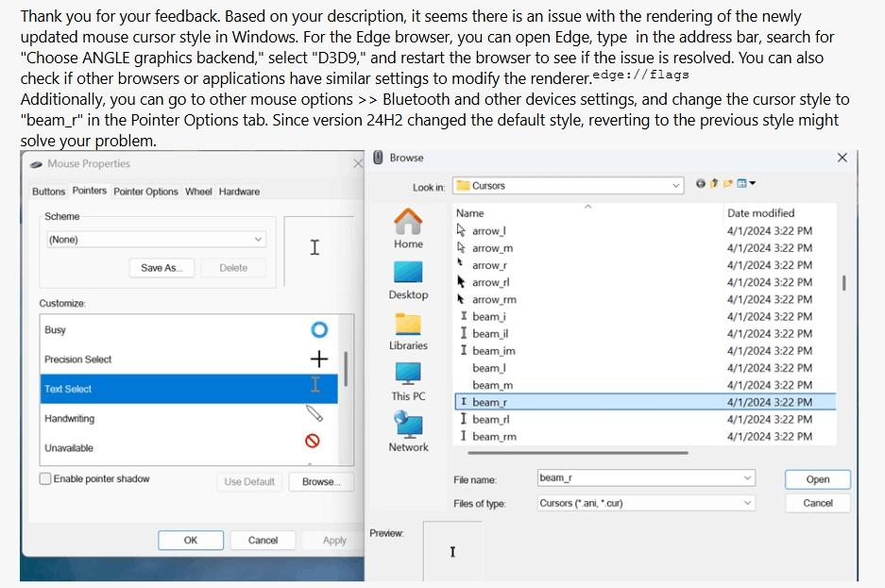Select the arrow_m cursor file

[x=492, y=248]
